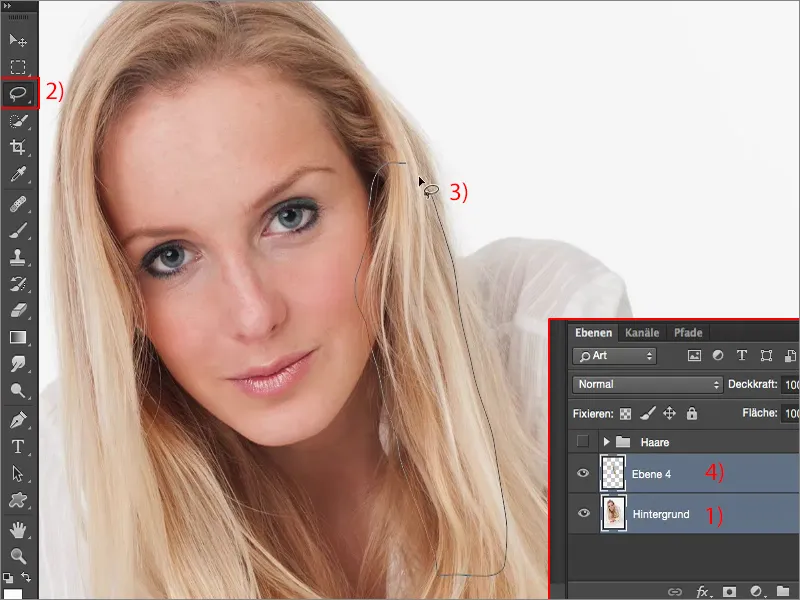Select the Move tool
The image size is (800, 600).
click(x=18, y=40)
